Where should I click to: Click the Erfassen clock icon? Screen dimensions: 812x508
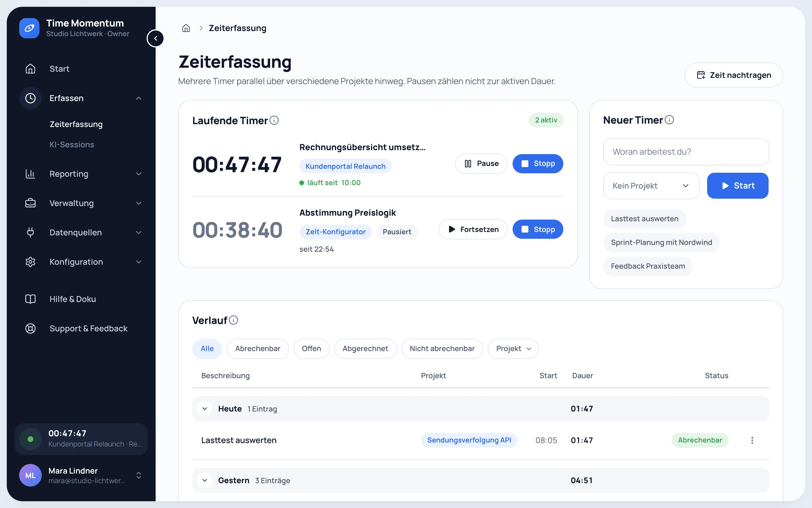point(30,98)
